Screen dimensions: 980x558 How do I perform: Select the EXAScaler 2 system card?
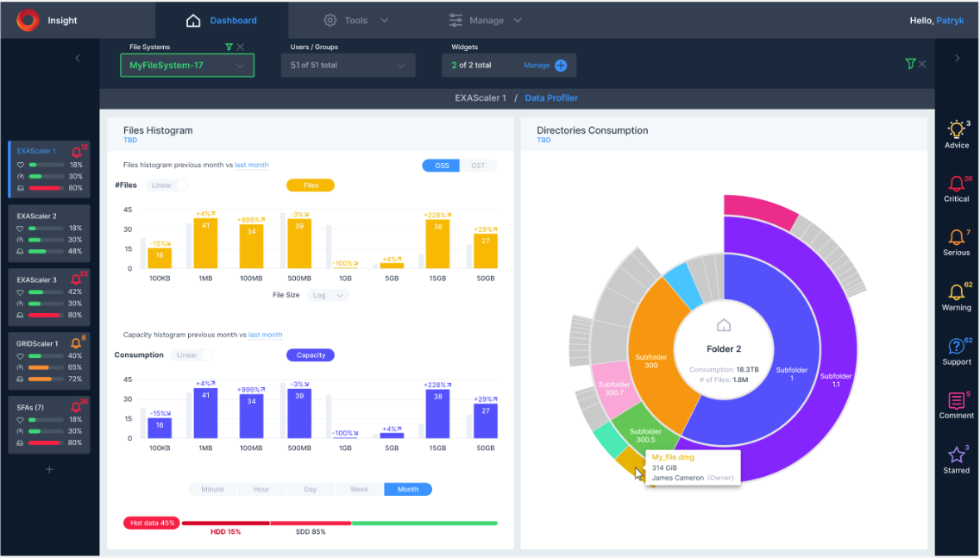tap(49, 232)
